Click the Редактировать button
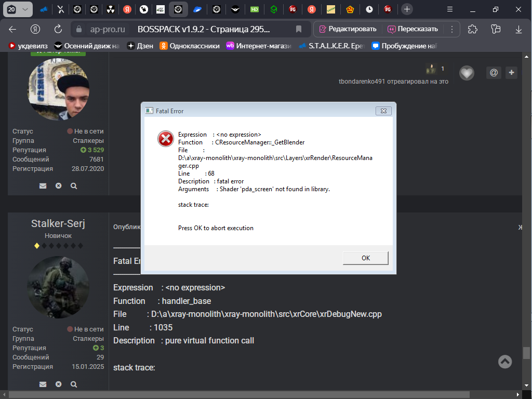The height and width of the screenshot is (399, 532). pyautogui.click(x=348, y=29)
